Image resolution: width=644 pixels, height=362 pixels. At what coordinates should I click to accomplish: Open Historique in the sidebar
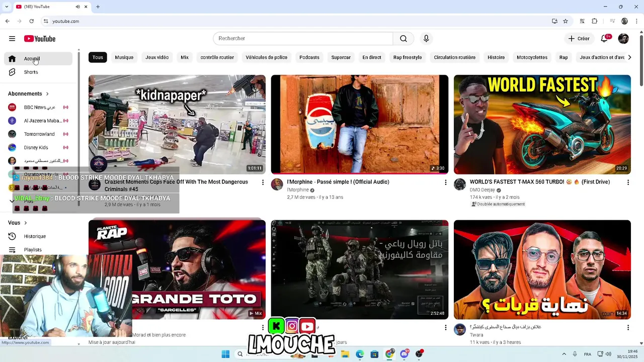click(38, 236)
